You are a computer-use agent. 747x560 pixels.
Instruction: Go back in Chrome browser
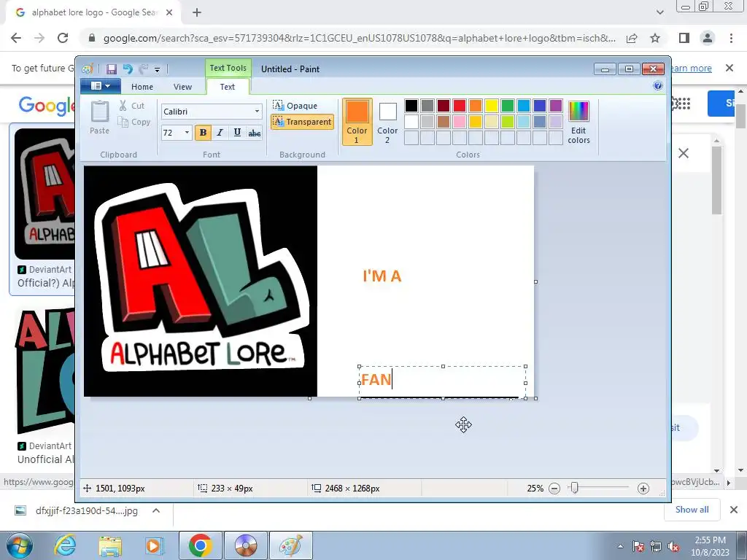point(16,38)
